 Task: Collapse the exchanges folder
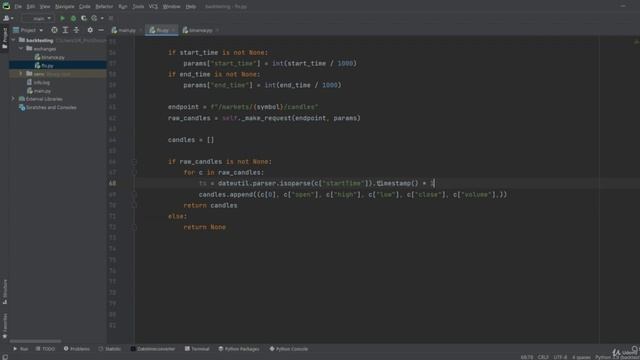(21, 49)
